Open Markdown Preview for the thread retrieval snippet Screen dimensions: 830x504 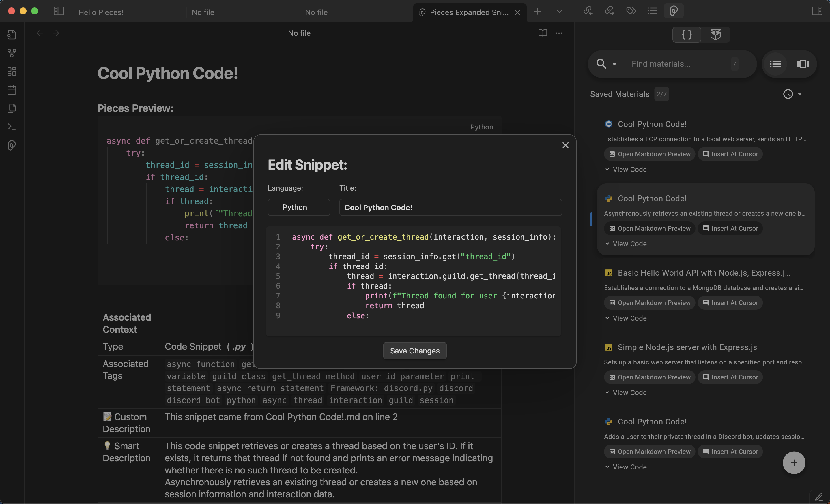click(649, 228)
